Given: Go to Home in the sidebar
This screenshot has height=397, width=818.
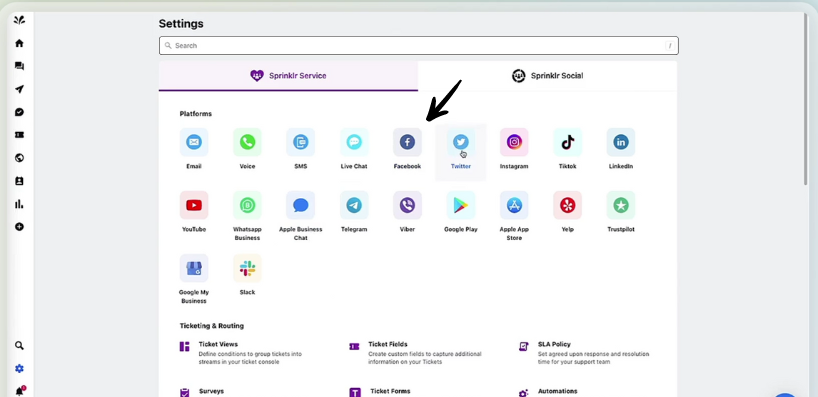Looking at the screenshot, I should (x=19, y=43).
